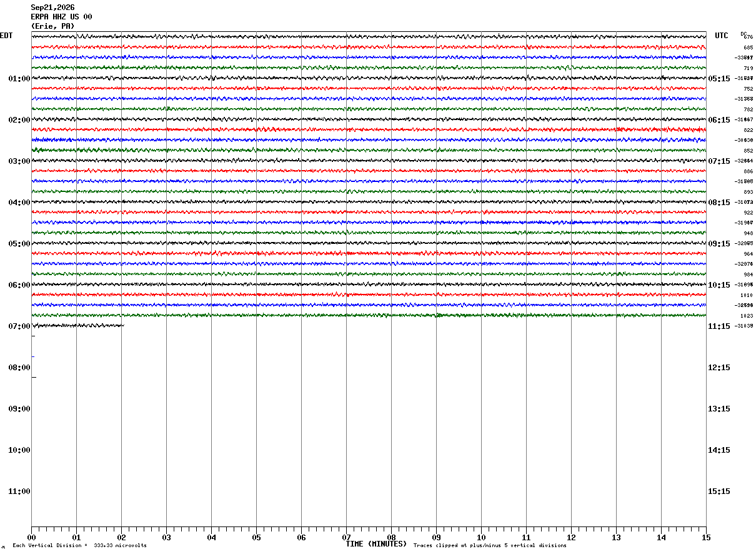Click the Traces clipped footer note
This screenshot has width=756, height=554.
pos(490,546)
